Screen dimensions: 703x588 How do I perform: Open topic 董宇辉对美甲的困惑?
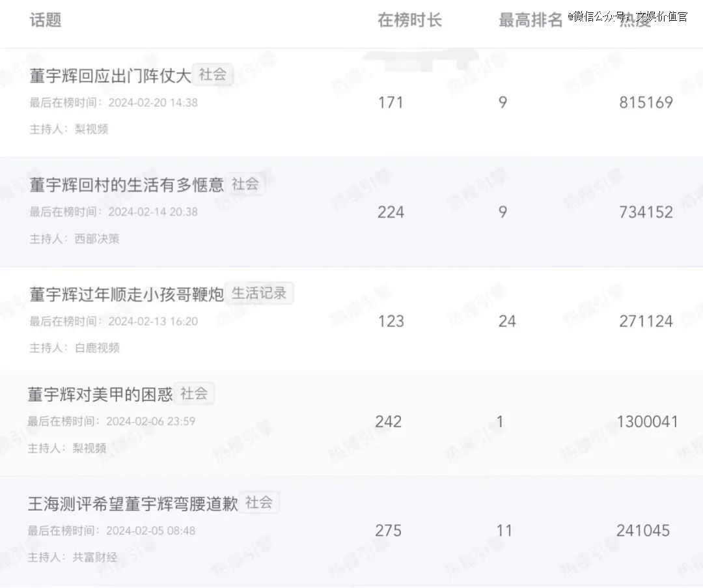tap(100, 394)
